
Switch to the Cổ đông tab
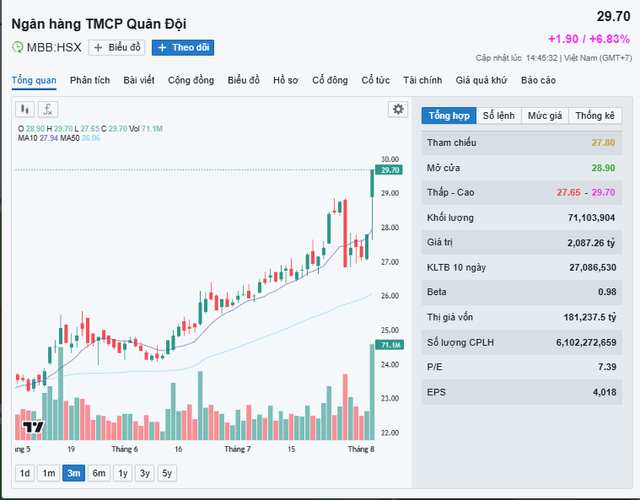(330, 80)
